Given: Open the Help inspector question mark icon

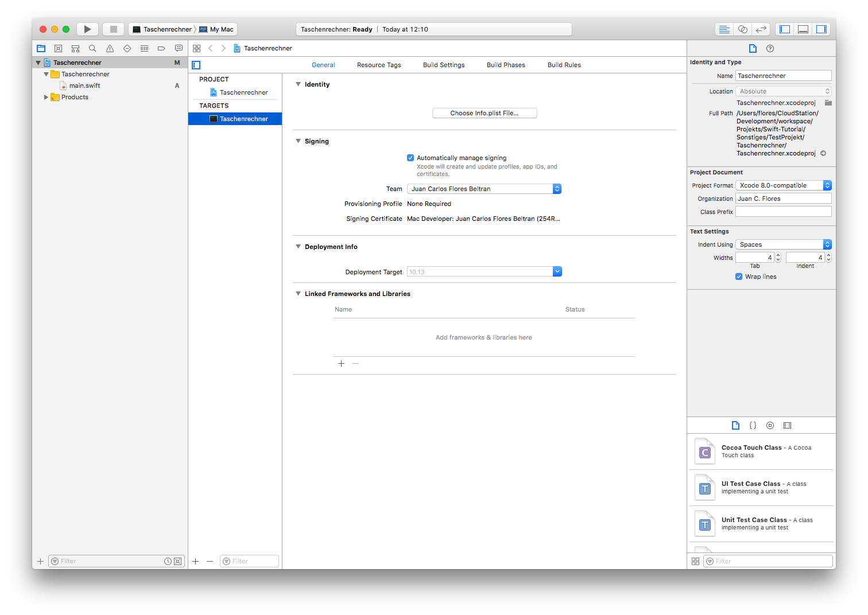Looking at the screenshot, I should point(770,48).
